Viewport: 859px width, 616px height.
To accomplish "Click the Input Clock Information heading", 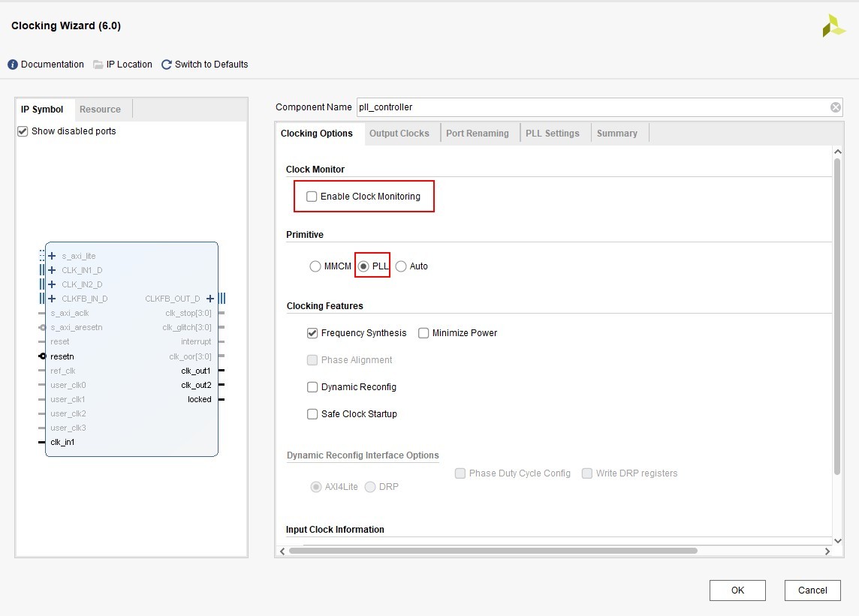I will pyautogui.click(x=335, y=530).
